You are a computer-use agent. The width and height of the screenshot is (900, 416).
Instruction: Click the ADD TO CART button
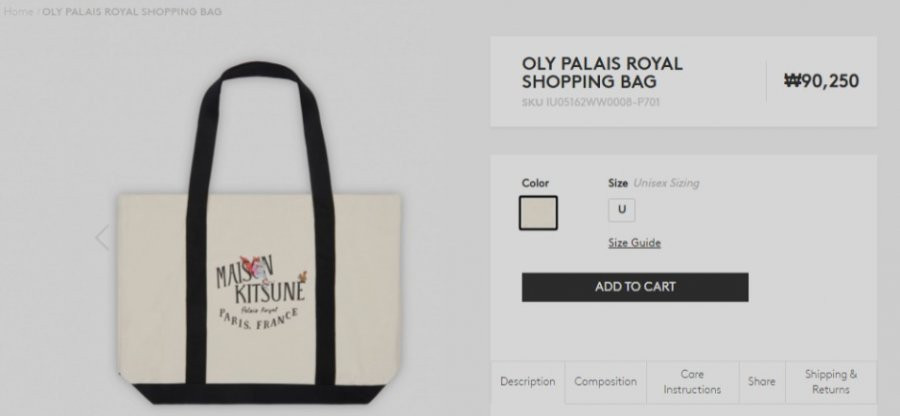click(635, 287)
